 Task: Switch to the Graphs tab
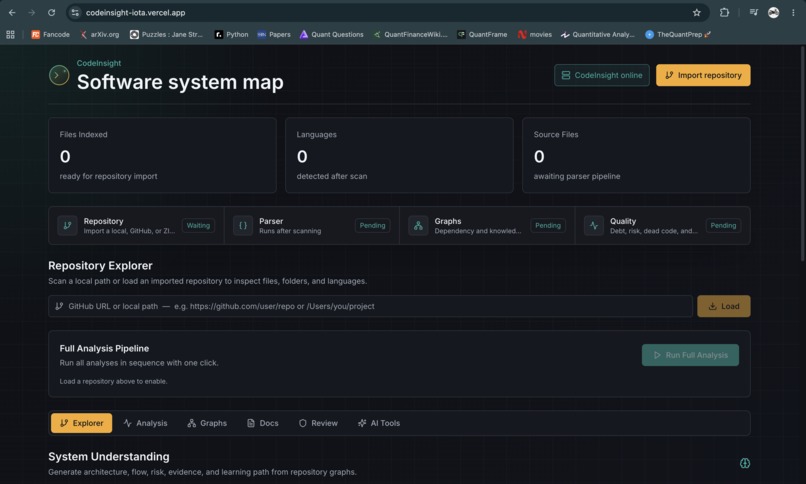pos(207,423)
